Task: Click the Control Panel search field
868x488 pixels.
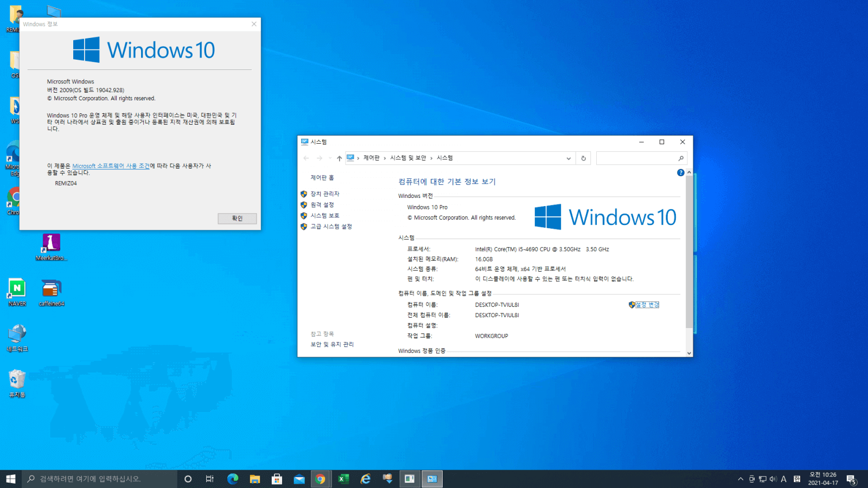Action: 636,158
